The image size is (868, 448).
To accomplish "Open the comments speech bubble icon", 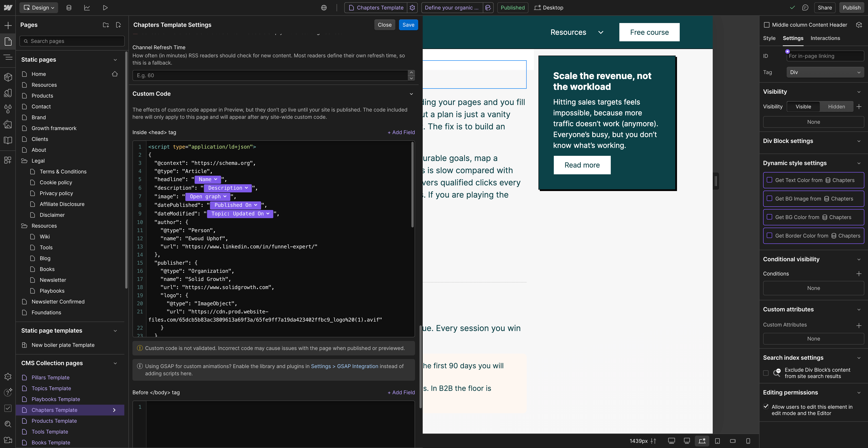I will coord(805,7).
